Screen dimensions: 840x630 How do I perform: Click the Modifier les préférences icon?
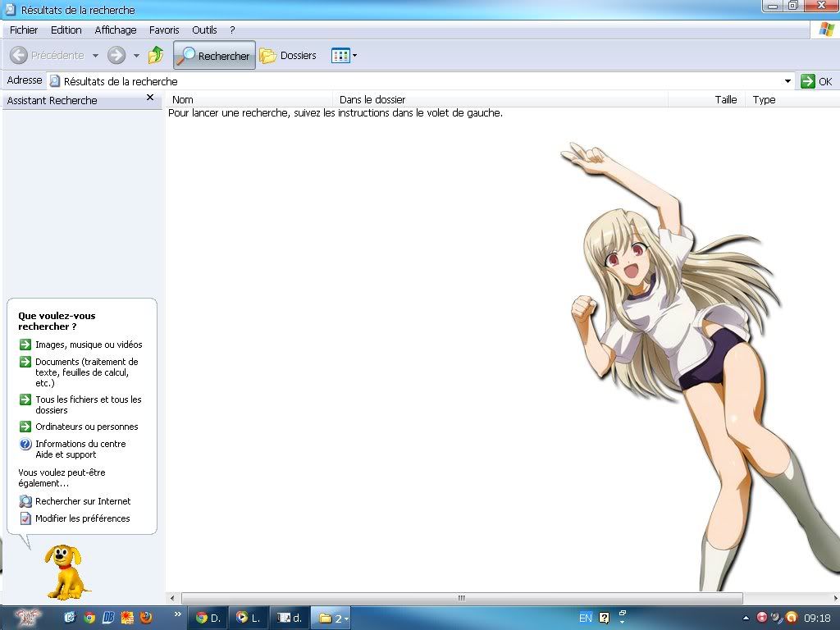coord(25,518)
